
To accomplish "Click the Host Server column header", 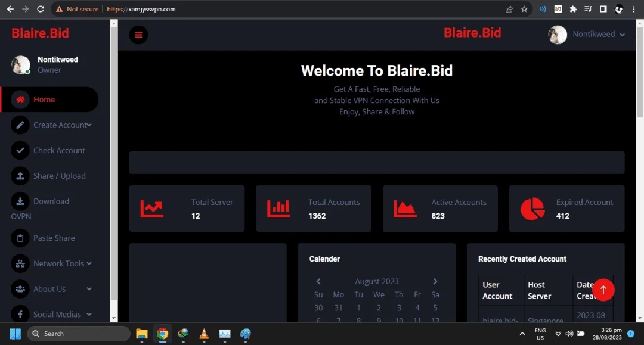I will [x=548, y=290].
